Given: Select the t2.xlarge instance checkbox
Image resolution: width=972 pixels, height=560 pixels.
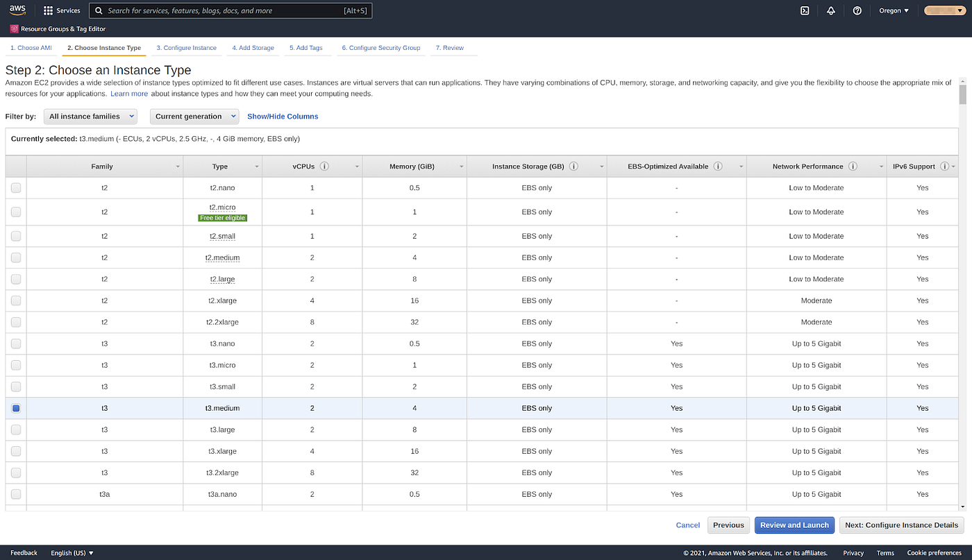Looking at the screenshot, I should (16, 300).
